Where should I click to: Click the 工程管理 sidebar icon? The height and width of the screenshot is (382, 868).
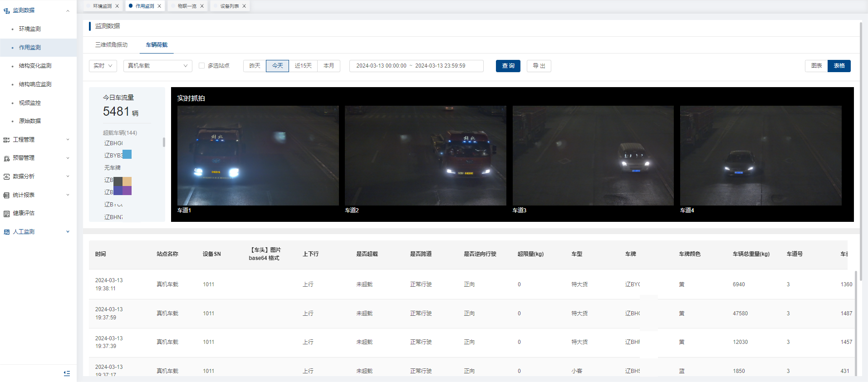coord(6,140)
